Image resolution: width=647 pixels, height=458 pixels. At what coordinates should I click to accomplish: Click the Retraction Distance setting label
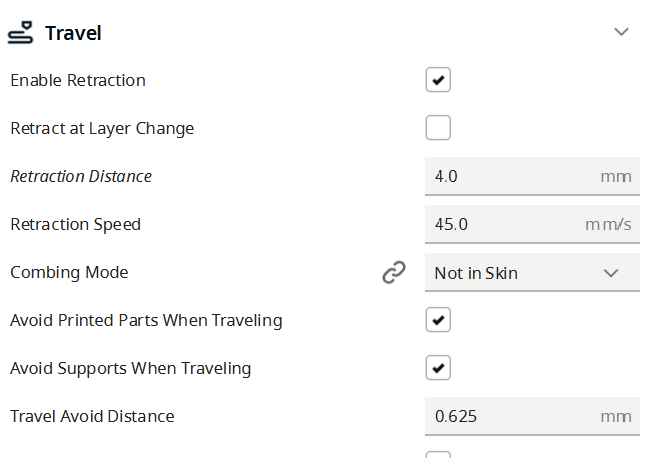point(81,176)
